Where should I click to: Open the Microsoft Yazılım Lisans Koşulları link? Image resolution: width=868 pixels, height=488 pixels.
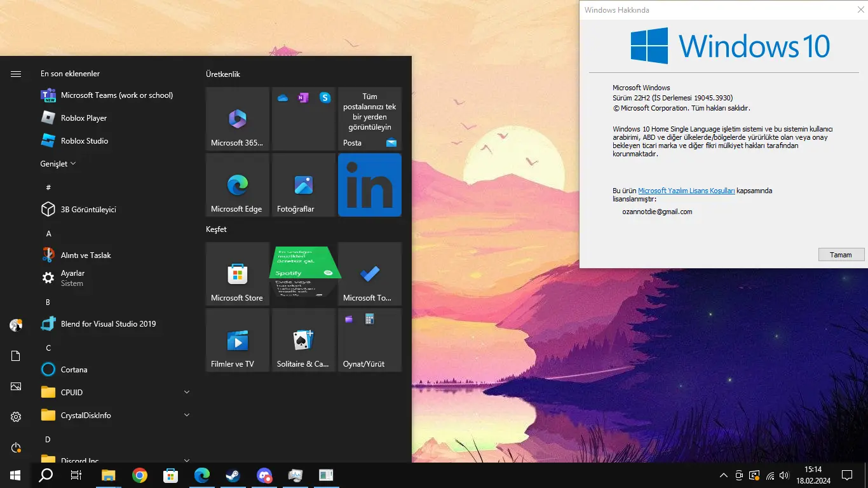point(686,191)
